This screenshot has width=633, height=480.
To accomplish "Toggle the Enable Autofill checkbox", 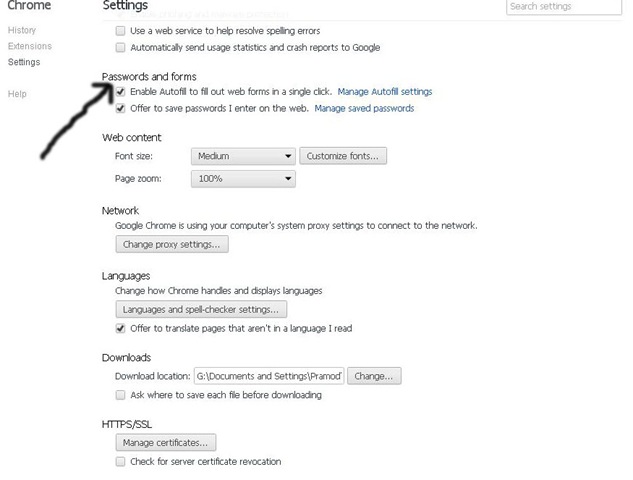I will tap(121, 92).
